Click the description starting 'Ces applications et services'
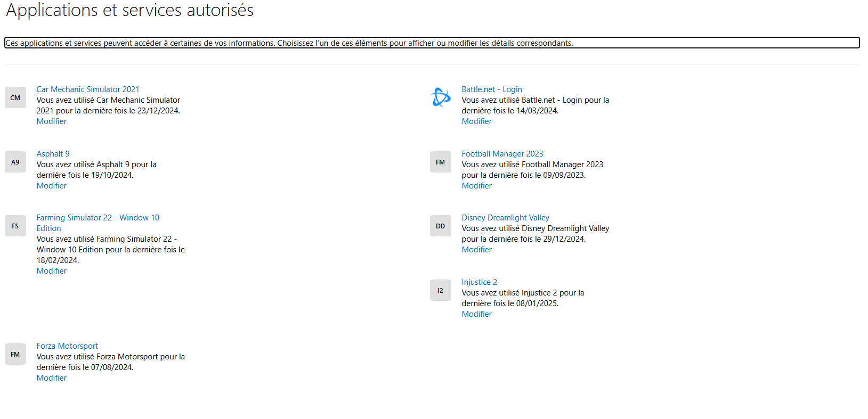 click(x=432, y=43)
